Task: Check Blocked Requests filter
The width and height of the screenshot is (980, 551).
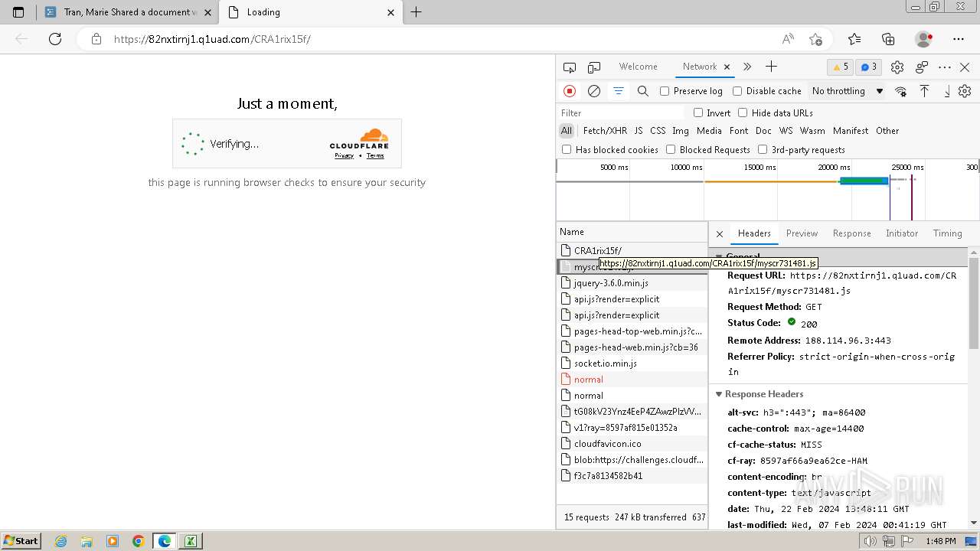Action: [x=671, y=149]
